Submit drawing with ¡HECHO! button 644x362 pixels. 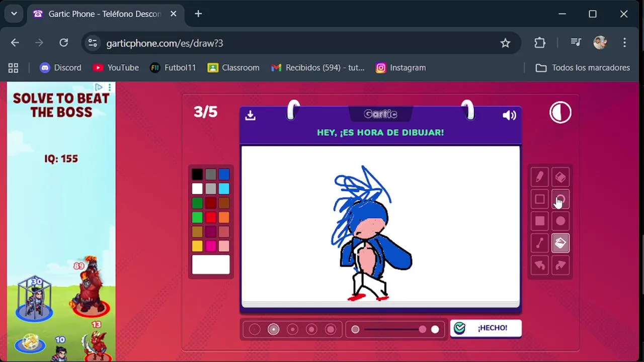point(486,328)
